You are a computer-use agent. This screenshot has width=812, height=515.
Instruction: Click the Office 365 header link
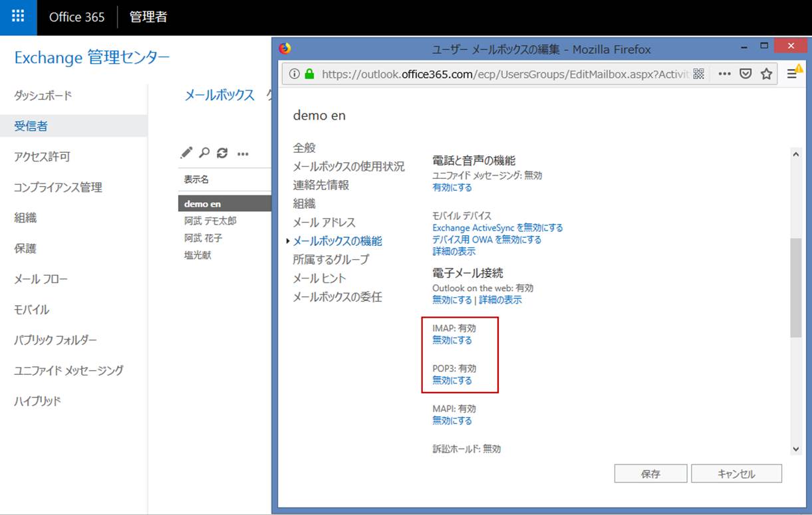point(77,17)
